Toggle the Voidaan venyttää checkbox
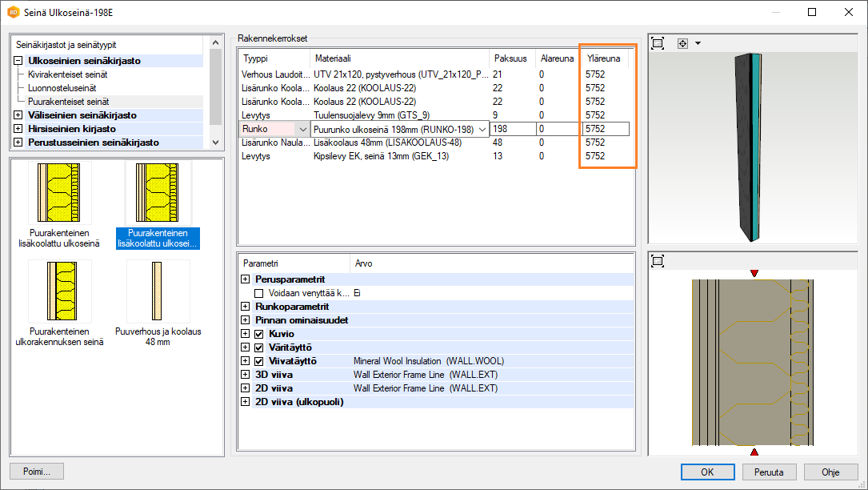This screenshot has width=868, height=490. coord(258,294)
